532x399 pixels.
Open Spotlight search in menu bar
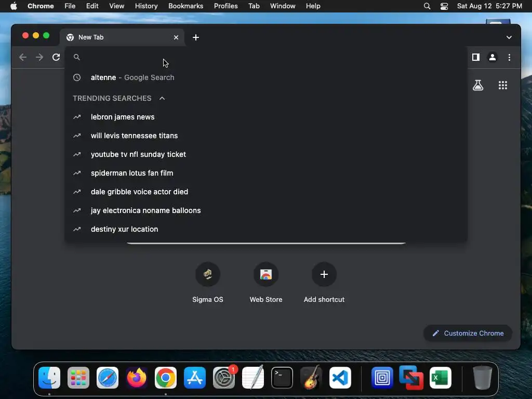427,6
